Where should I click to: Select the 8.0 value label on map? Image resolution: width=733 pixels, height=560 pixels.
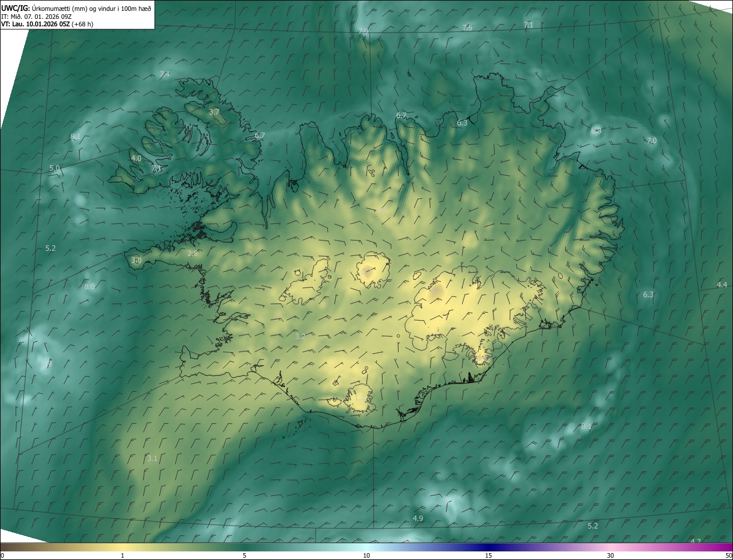coord(89,286)
